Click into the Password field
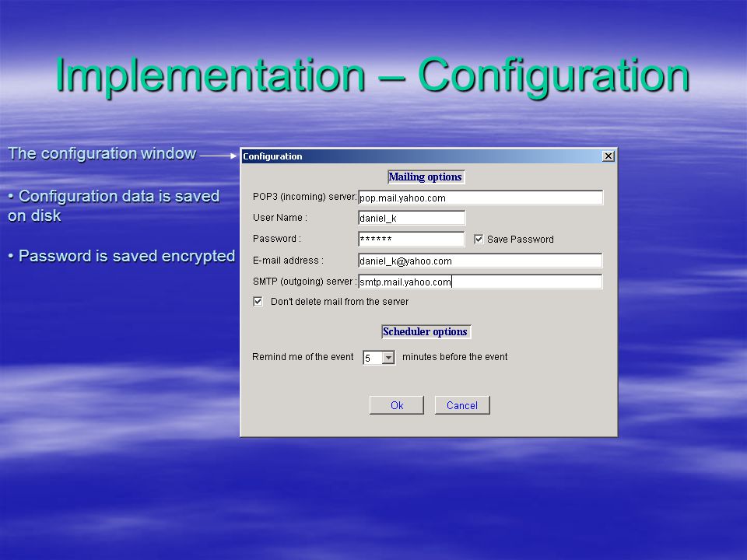Image resolution: width=747 pixels, height=560 pixels. coord(411,239)
